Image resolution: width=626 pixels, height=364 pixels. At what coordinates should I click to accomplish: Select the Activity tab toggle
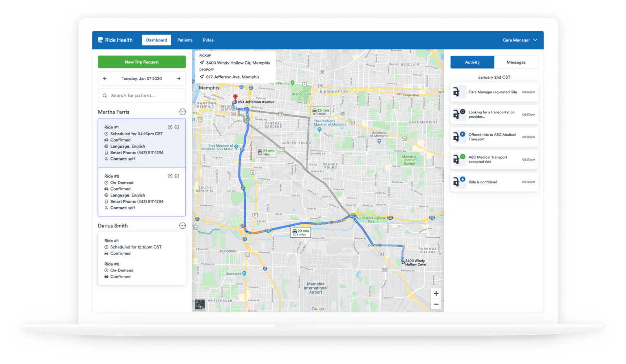coord(472,62)
